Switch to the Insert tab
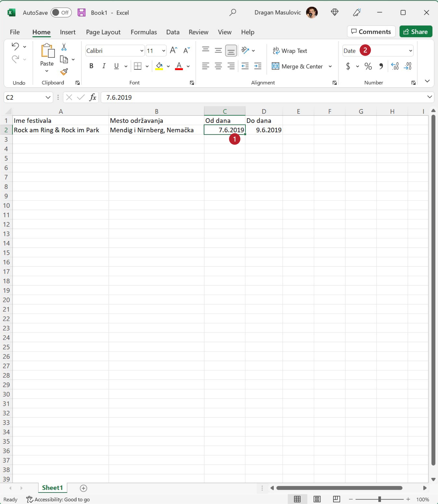 (x=67, y=32)
